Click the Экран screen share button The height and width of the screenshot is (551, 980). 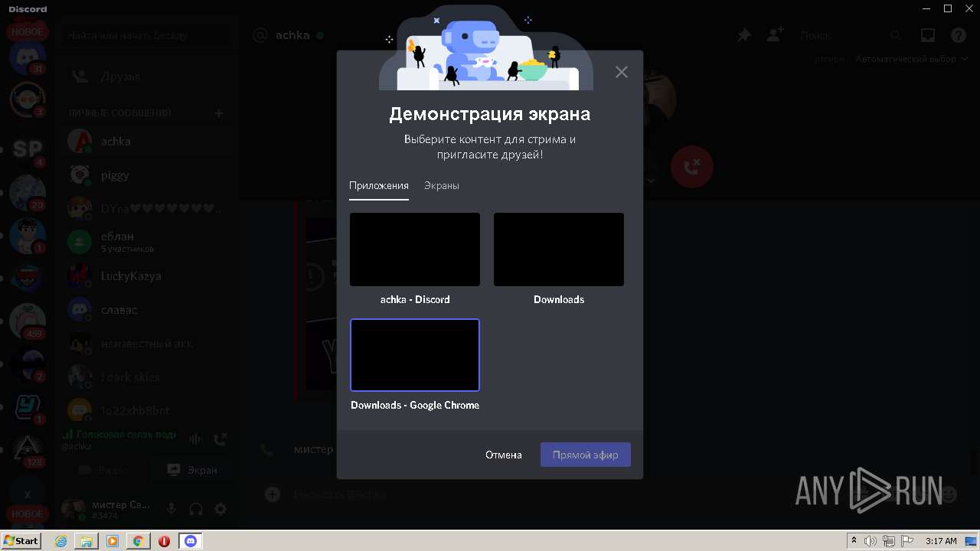pyautogui.click(x=191, y=470)
